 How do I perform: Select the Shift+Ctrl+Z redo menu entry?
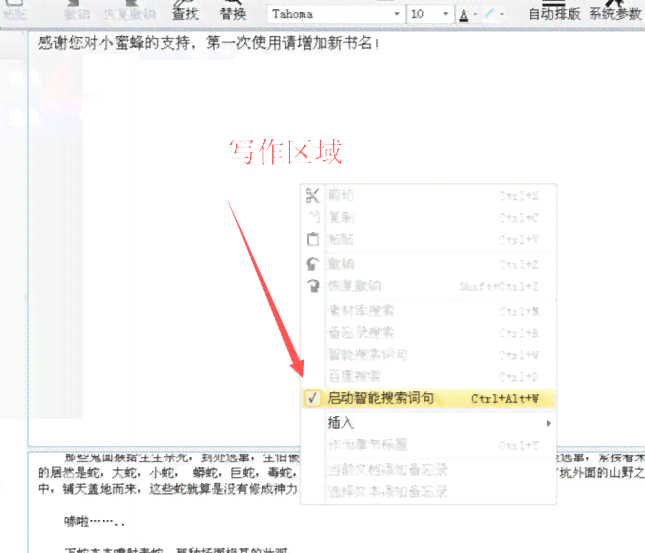click(x=428, y=286)
